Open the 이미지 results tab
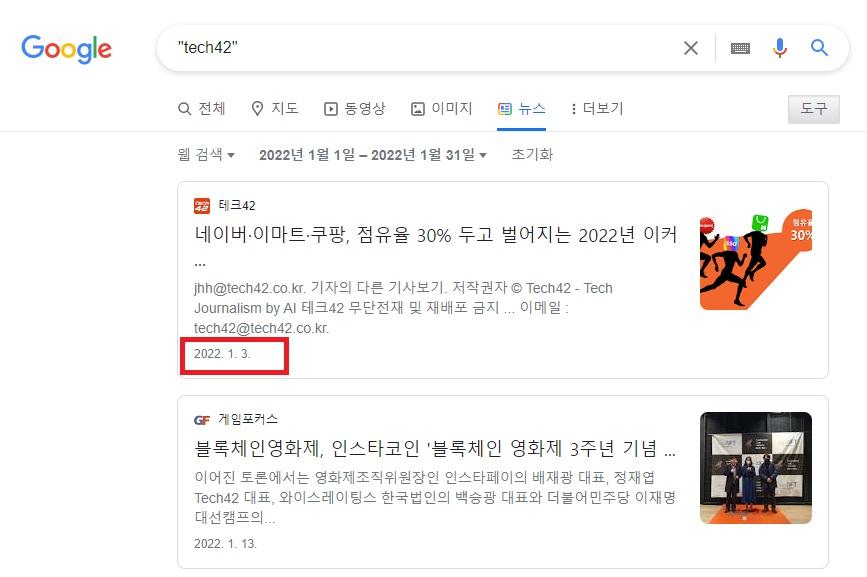The width and height of the screenshot is (867, 577). [x=441, y=108]
